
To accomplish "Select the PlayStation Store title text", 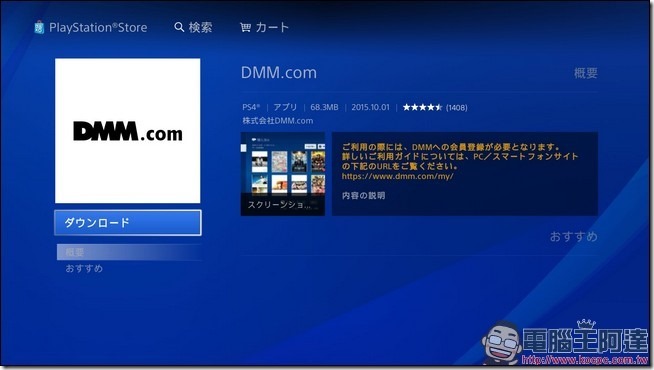I will (x=98, y=28).
